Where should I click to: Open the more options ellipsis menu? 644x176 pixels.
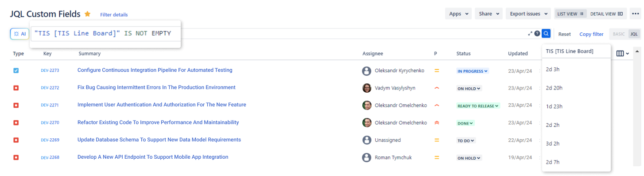[x=635, y=14]
